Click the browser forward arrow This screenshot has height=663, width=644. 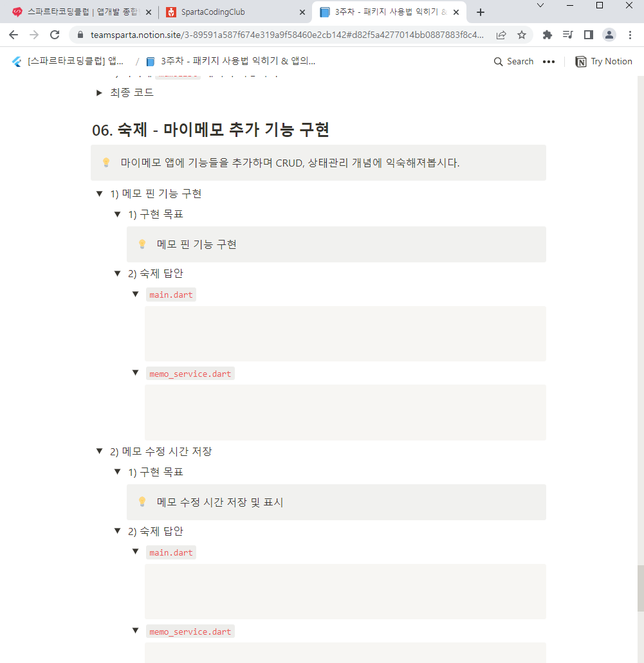34,35
